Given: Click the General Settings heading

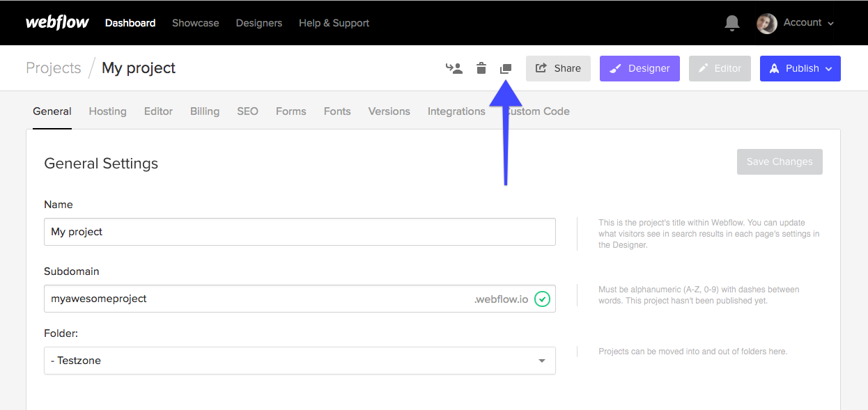Looking at the screenshot, I should pyautogui.click(x=101, y=164).
